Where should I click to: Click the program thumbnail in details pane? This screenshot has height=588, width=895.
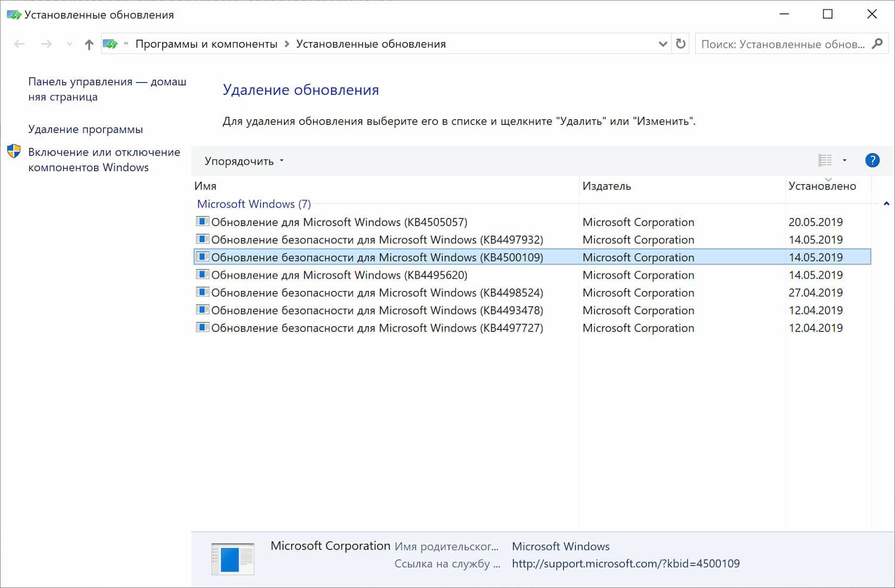tap(232, 558)
